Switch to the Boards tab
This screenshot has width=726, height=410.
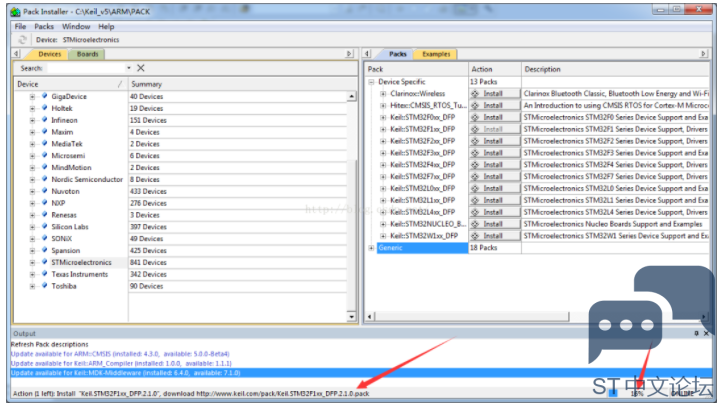(87, 54)
